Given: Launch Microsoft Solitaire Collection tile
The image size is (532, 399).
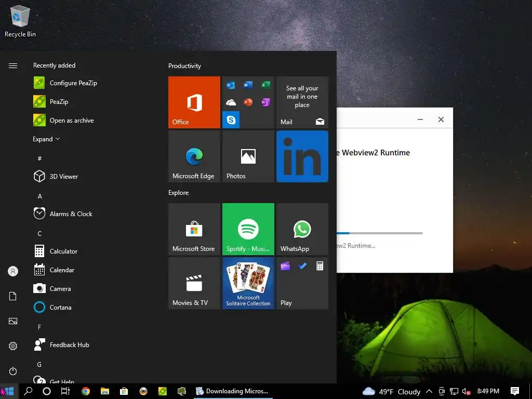Looking at the screenshot, I should point(248,283).
